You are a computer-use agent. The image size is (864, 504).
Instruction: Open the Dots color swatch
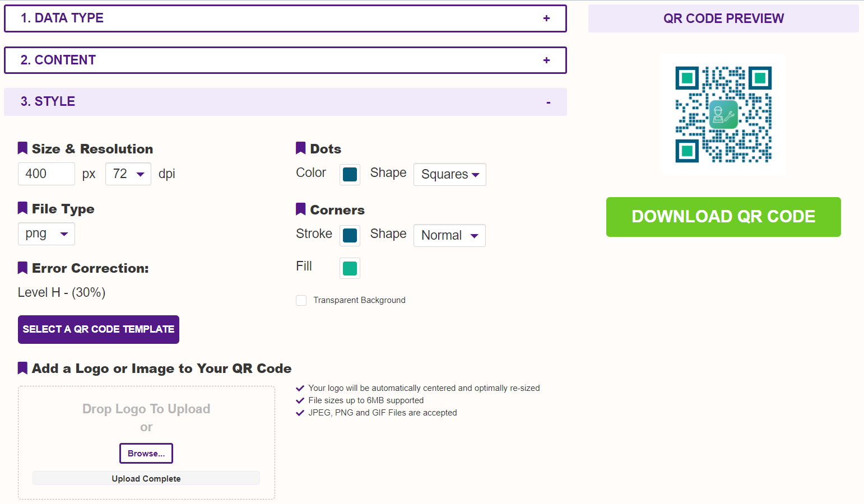pos(350,175)
